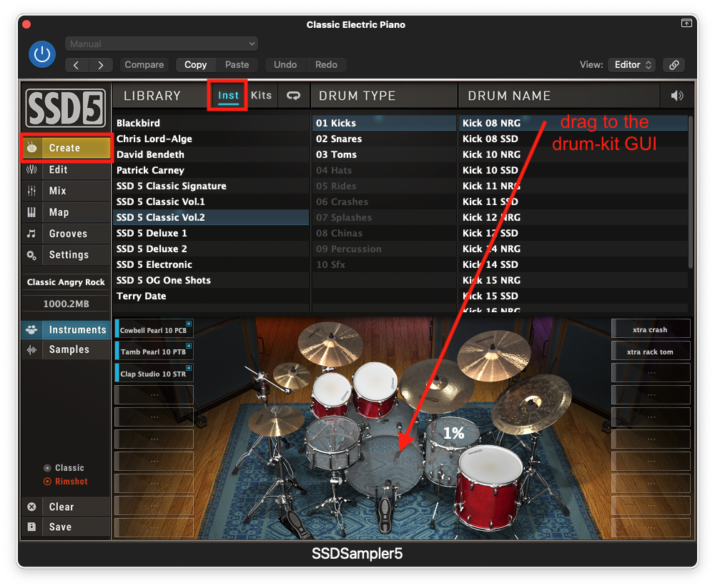Screen dimensions: 715x588
Task: Switch to the Kits tab
Action: 262,95
